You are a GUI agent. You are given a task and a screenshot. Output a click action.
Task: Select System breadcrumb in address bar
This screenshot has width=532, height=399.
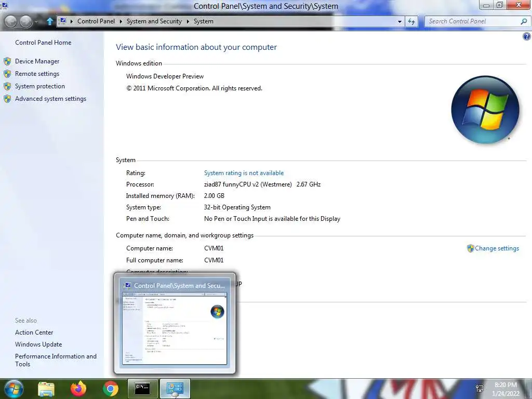(x=203, y=21)
